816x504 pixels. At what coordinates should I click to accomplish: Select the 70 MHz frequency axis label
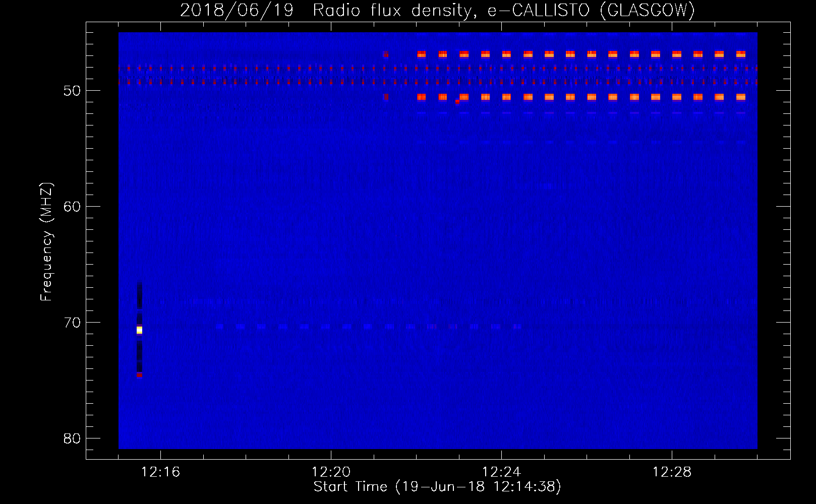(x=72, y=323)
